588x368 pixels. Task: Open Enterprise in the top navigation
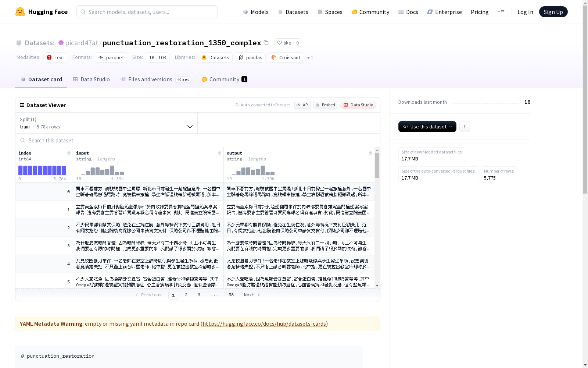[445, 12]
